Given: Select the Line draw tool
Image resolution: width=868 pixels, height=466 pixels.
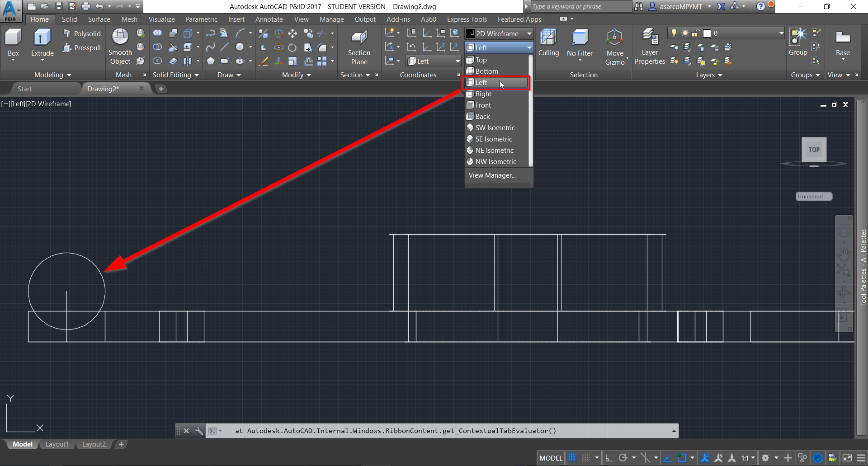Looking at the screenshot, I should coord(224,47).
